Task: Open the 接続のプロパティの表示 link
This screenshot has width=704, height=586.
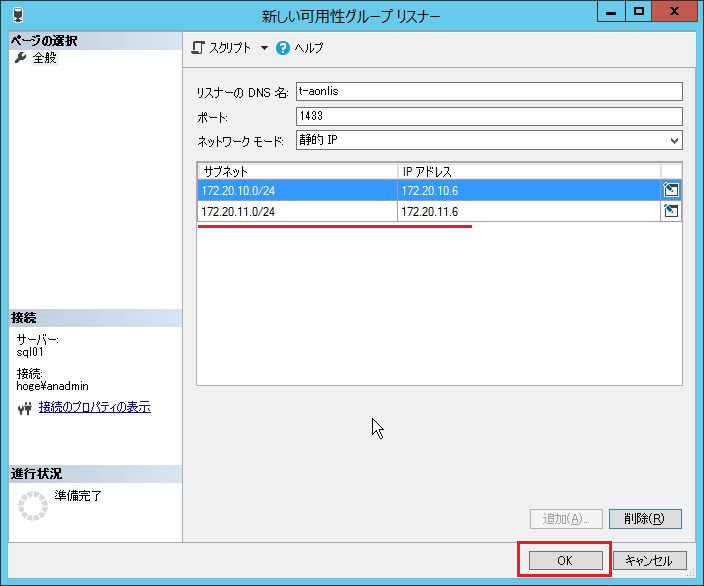Action: (x=94, y=407)
